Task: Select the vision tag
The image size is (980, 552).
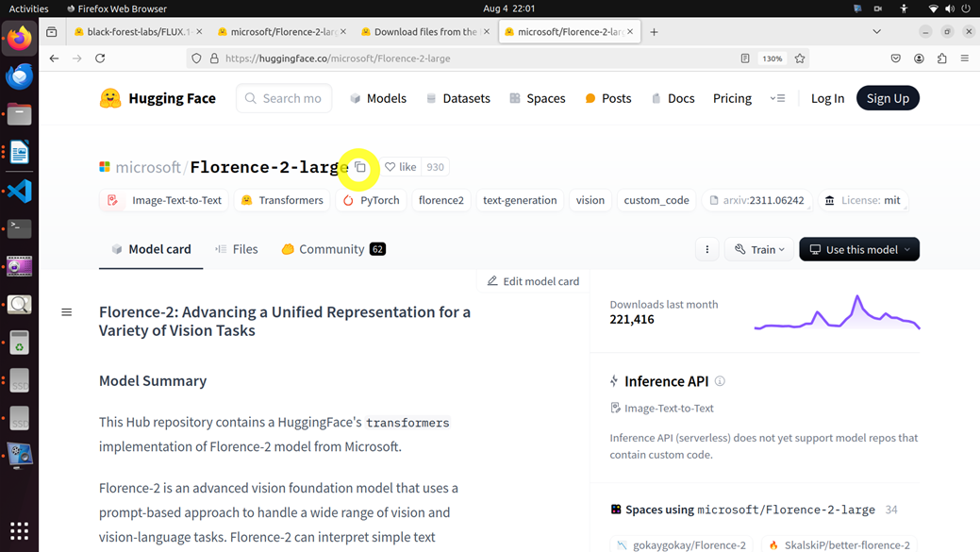Action: 590,200
